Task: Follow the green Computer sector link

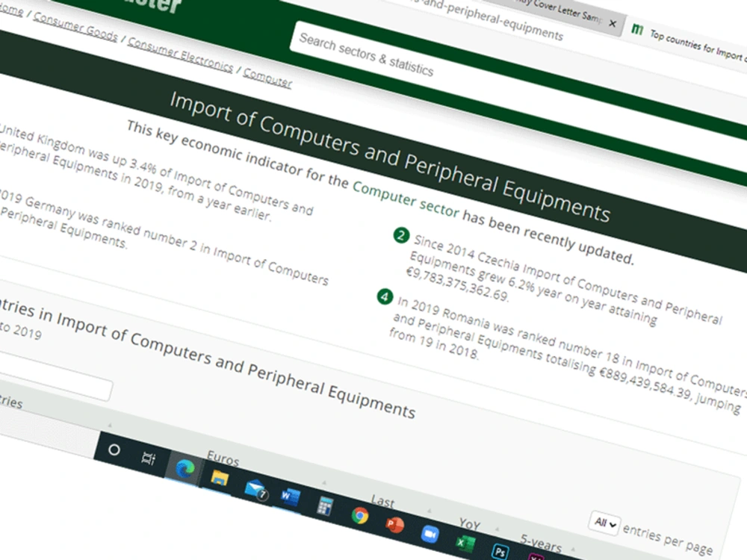Action: tap(406, 199)
